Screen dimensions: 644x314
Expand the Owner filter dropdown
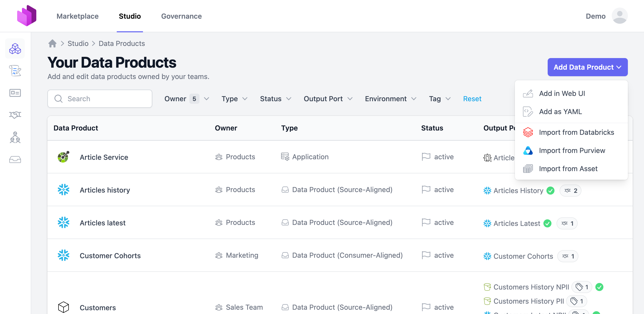187,99
